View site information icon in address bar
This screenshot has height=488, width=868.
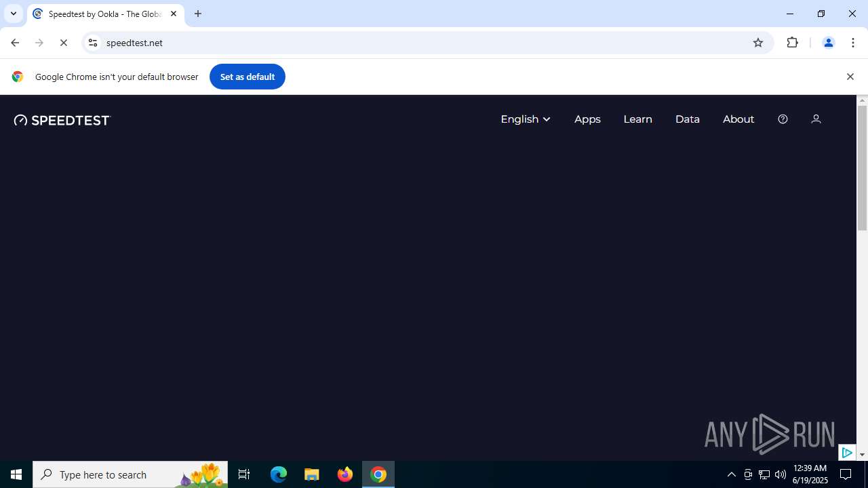pos(93,43)
